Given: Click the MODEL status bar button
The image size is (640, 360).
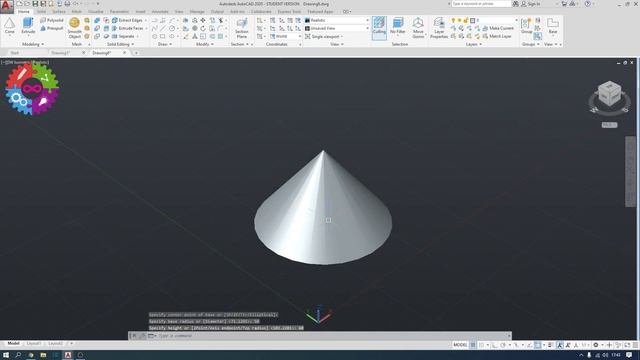Looking at the screenshot, I should tap(460, 345).
